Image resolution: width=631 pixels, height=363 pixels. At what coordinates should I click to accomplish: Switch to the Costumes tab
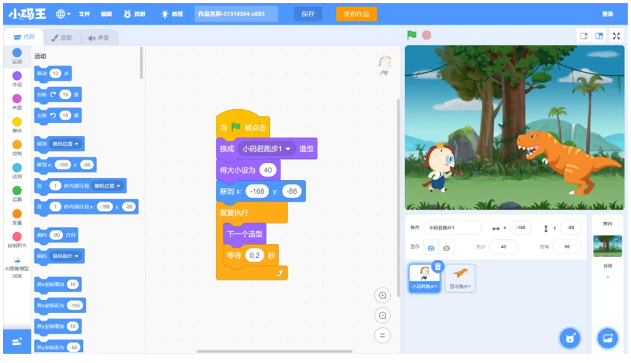62,37
